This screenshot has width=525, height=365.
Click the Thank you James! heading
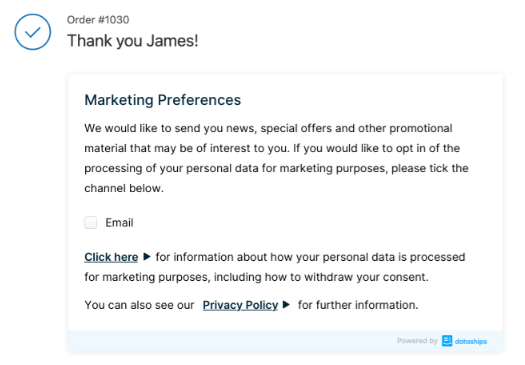133,41
